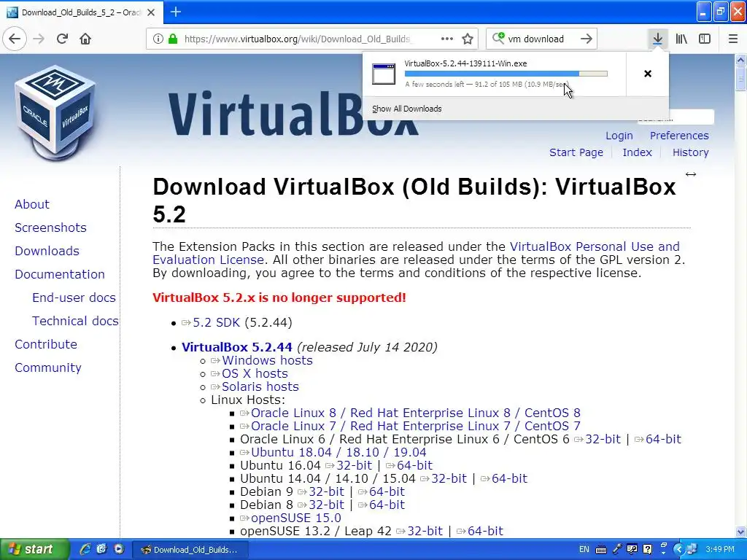Screen dimensions: 747x560
Task: Open Oracle Linux 8 / CentOS 8 link
Action: coord(415,413)
